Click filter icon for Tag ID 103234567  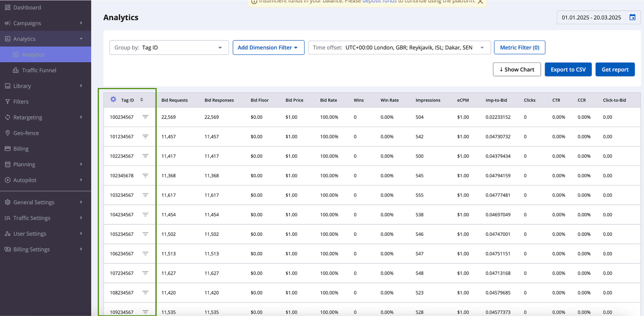point(145,195)
